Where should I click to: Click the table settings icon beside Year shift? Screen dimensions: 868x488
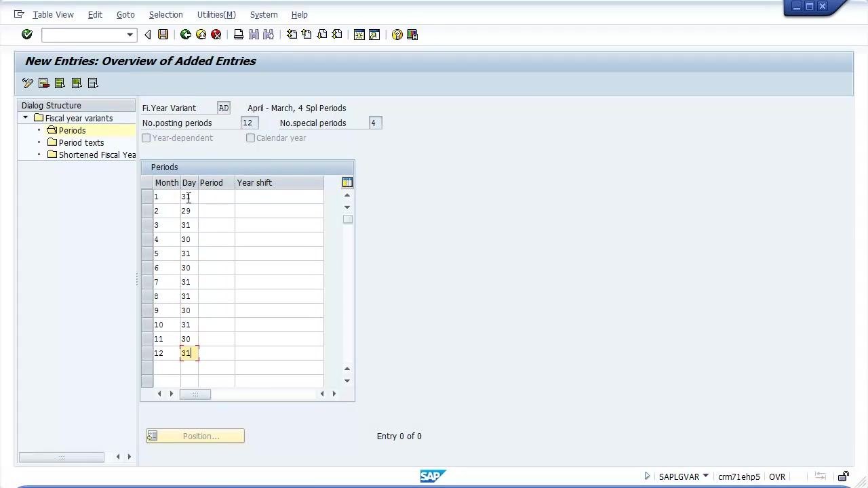(347, 182)
